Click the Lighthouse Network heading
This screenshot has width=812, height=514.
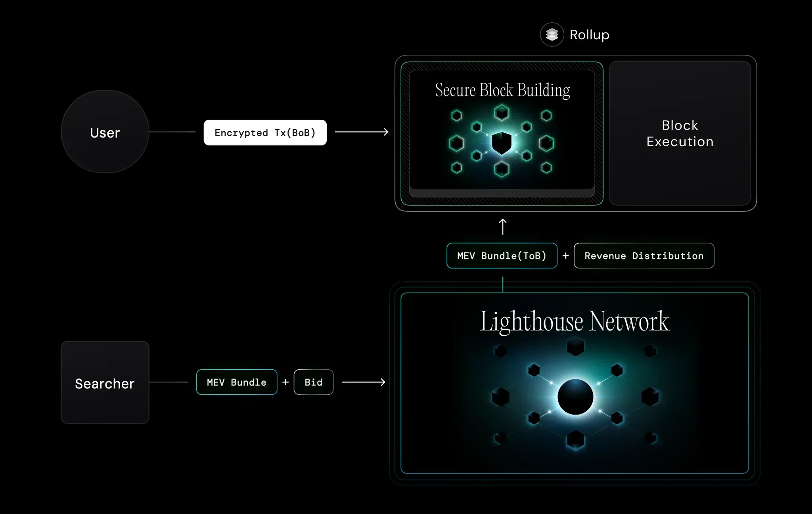pos(575,321)
